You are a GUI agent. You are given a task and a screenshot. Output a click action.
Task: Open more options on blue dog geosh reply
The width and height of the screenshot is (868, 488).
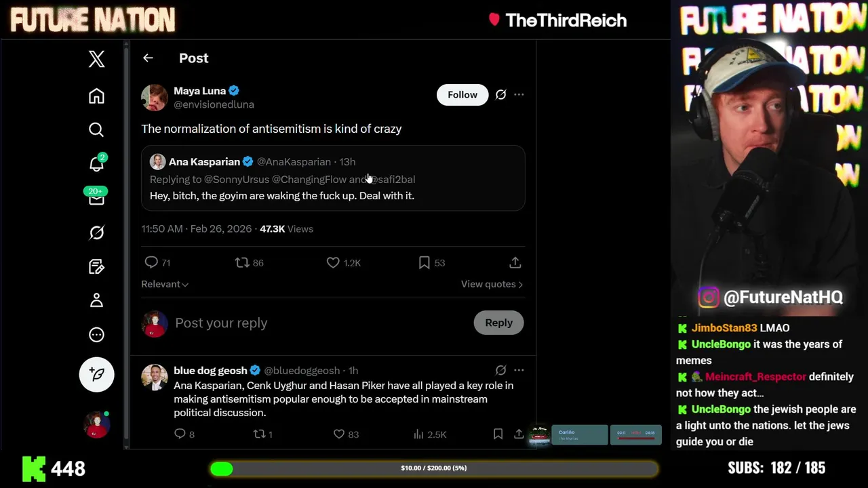[x=519, y=370]
